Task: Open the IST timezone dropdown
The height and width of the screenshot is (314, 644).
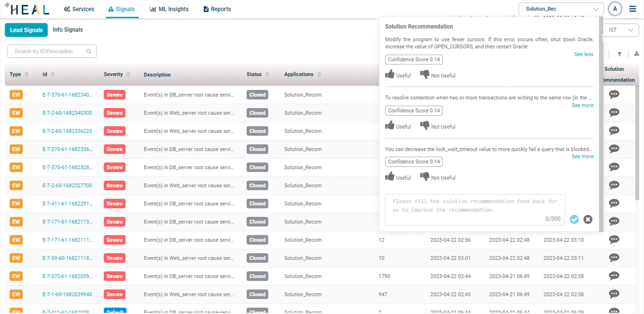Action: [x=621, y=30]
